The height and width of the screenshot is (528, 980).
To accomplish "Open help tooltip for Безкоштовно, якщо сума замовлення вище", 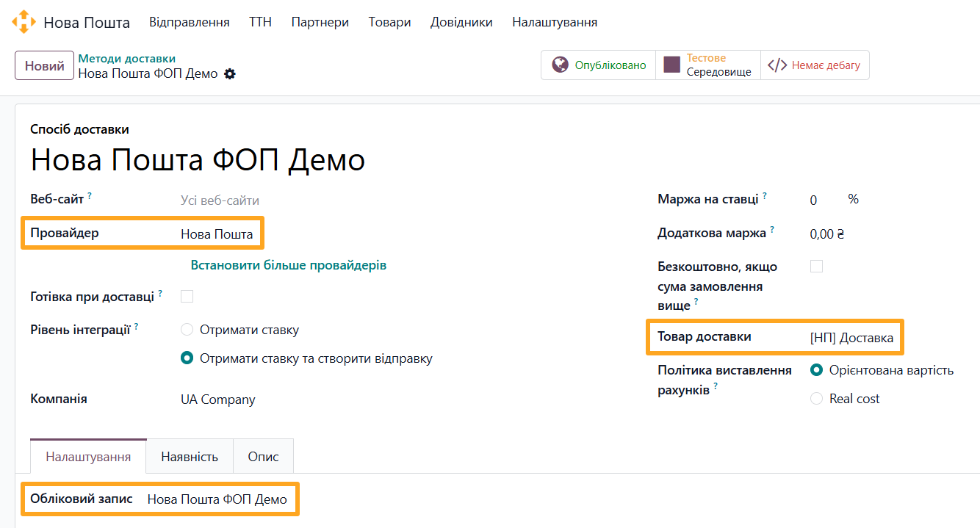I will point(696,301).
